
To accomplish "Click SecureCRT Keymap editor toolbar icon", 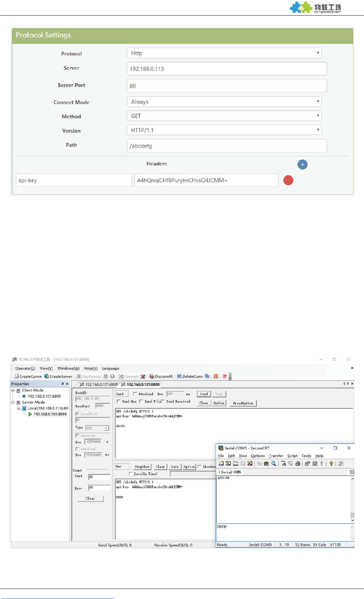I will tap(315, 464).
